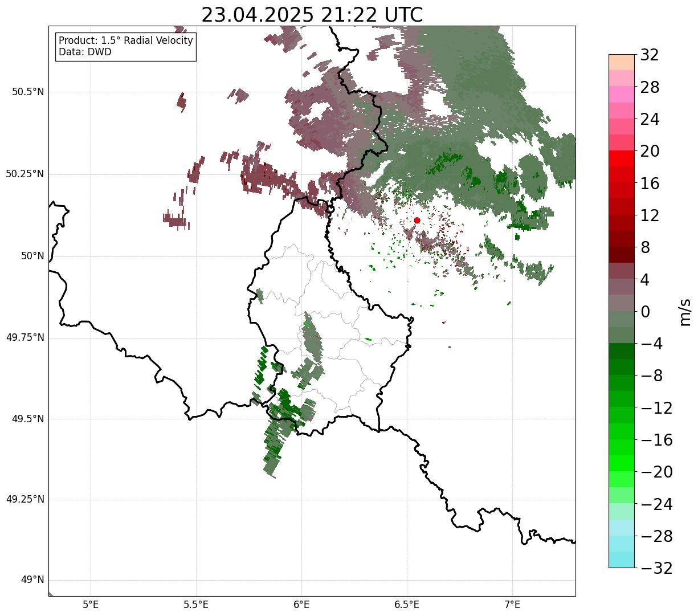Click the 49.75°N latitude label
The image size is (698, 616).
pos(25,337)
